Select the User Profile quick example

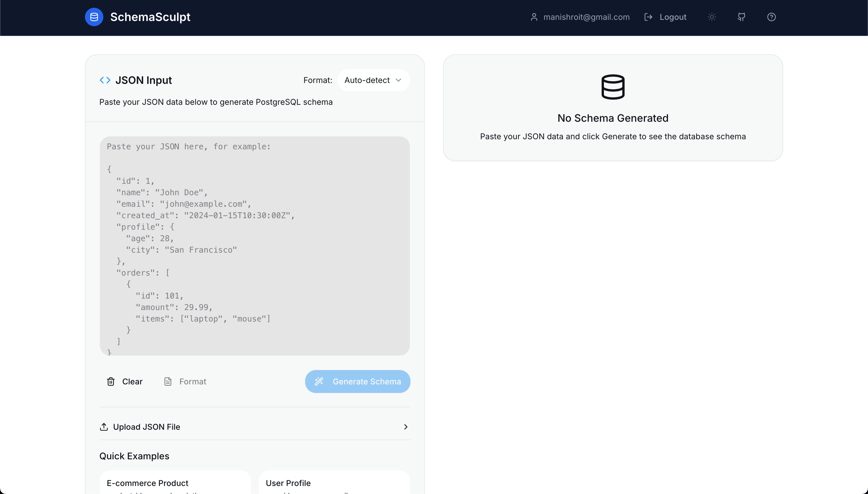click(x=334, y=483)
